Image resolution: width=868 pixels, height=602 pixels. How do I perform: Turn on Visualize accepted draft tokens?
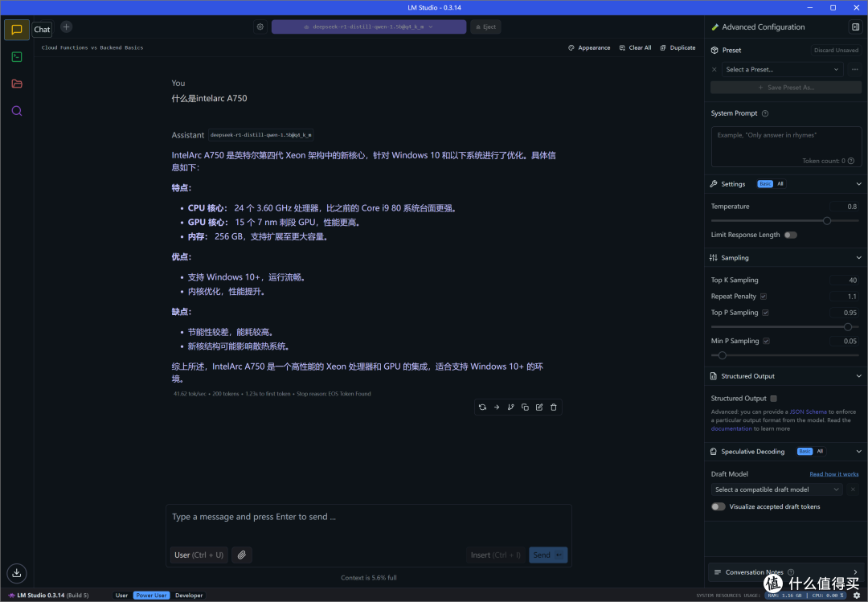[718, 506]
